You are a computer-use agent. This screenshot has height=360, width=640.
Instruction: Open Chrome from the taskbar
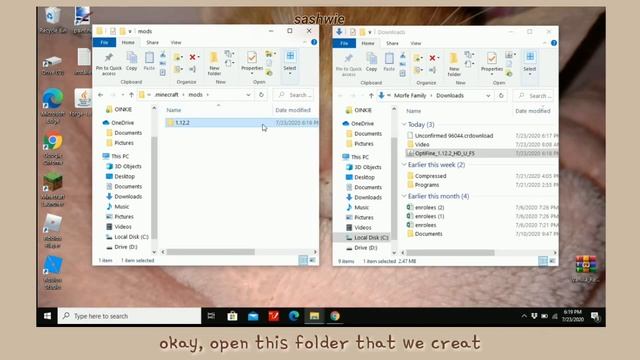[335, 316]
